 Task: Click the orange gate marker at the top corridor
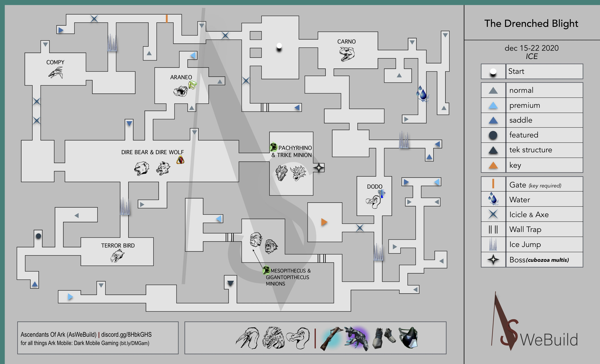click(x=167, y=19)
